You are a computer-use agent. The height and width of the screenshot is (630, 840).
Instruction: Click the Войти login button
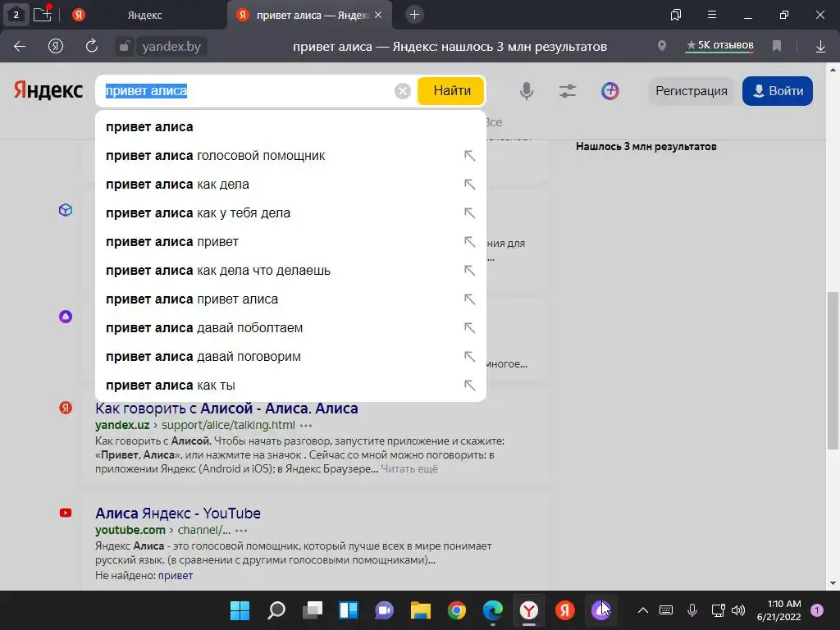tap(778, 91)
